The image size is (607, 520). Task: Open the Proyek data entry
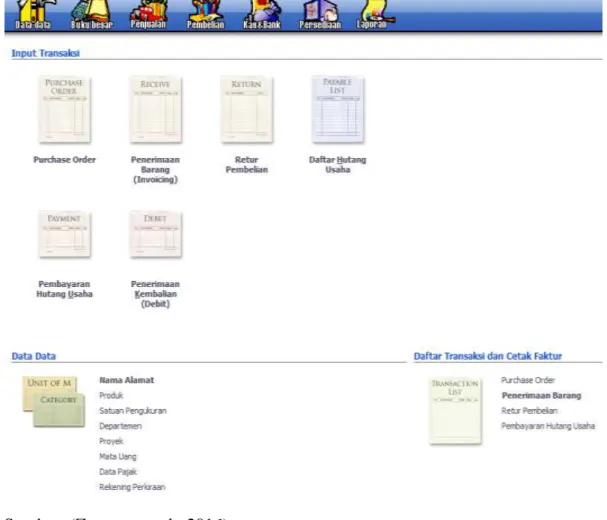(x=111, y=441)
